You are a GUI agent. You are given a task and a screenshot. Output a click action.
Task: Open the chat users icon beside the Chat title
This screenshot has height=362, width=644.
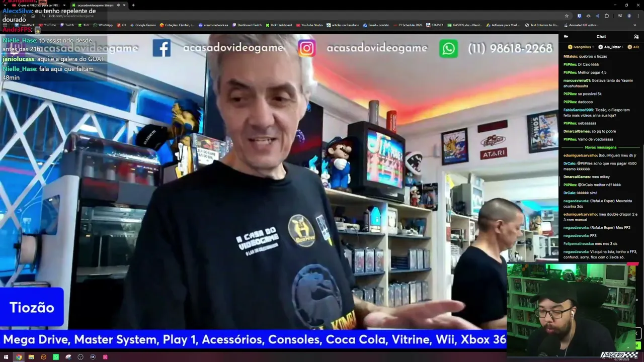tap(636, 37)
